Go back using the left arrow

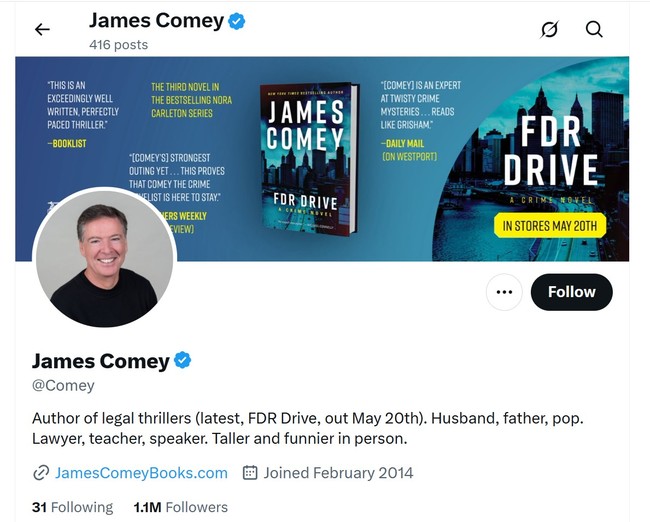[x=42, y=29]
